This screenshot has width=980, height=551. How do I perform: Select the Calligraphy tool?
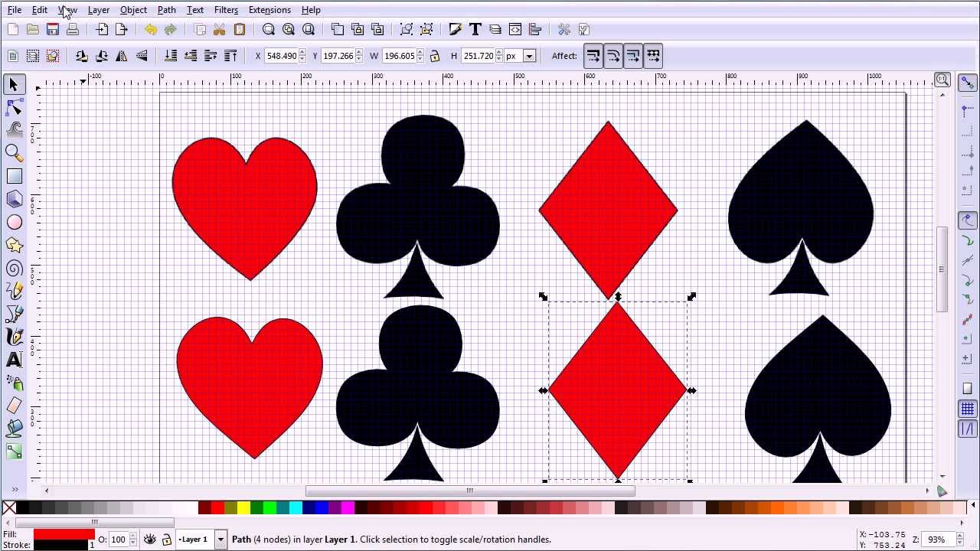pos(14,337)
